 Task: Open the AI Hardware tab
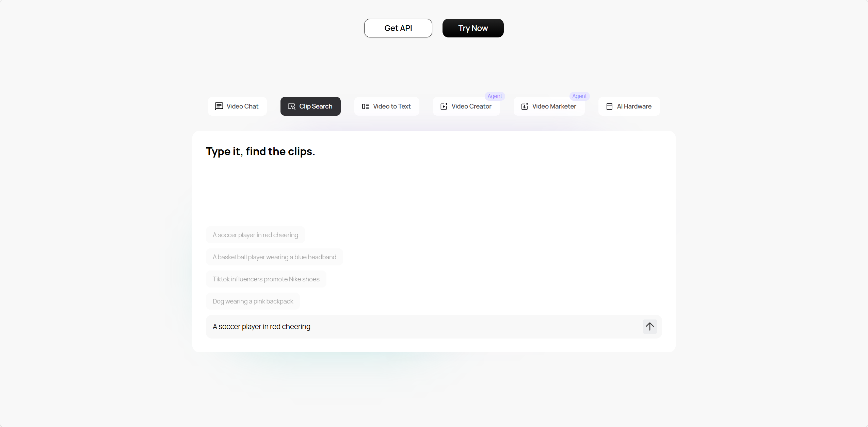629,106
